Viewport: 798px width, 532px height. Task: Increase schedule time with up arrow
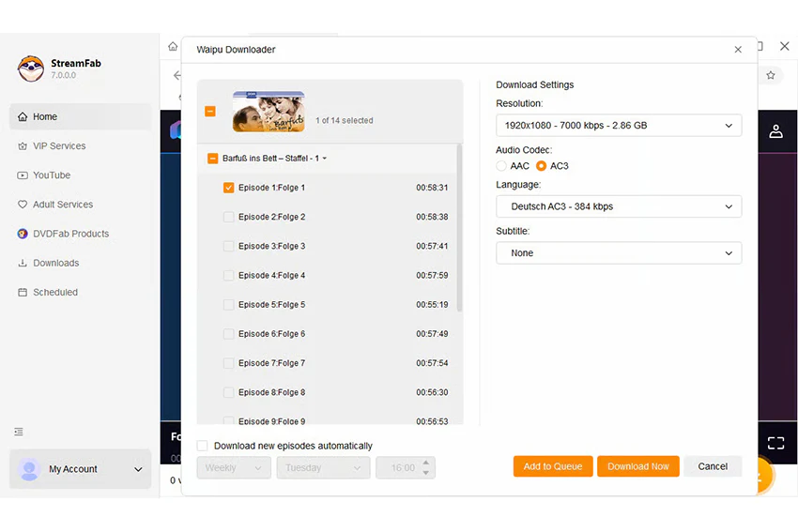(426, 463)
